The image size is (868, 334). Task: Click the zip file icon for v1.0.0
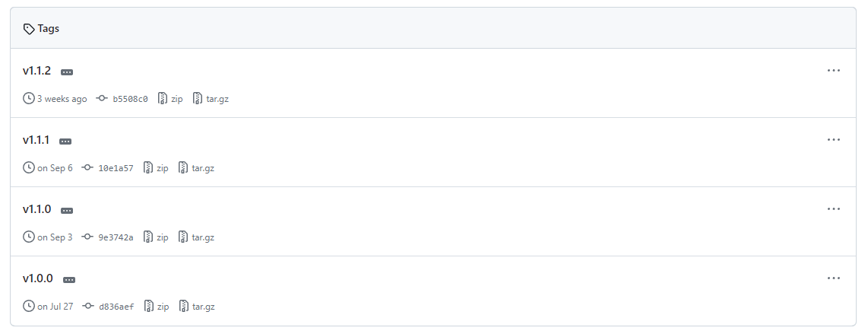149,307
